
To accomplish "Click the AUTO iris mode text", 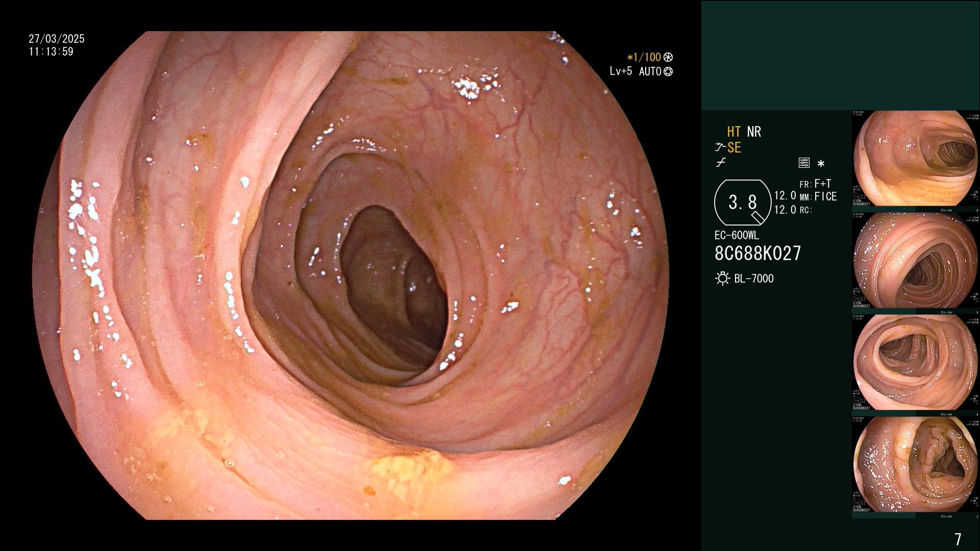I will click(650, 71).
